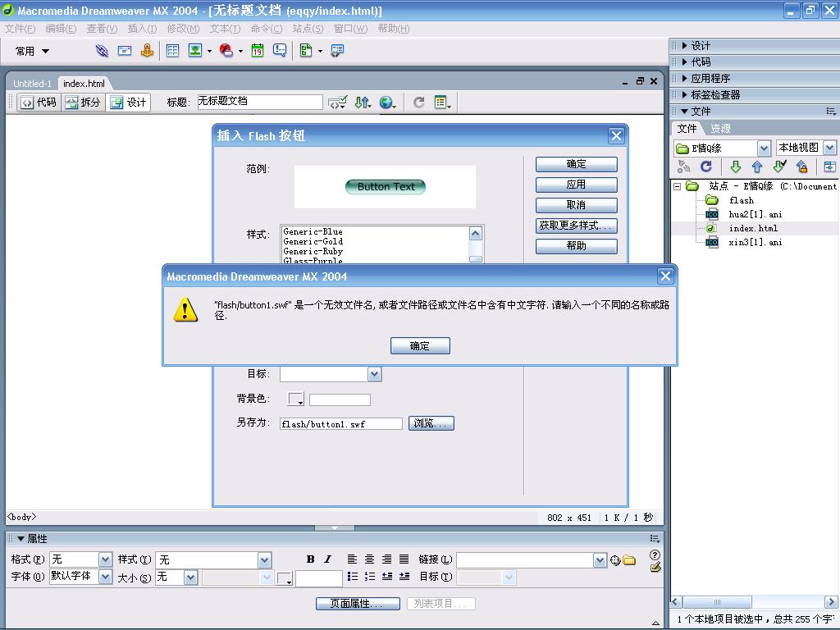Screen dimensions: 840x630
Task: Toggle Italic formatting in Properties panel
Action: point(328,559)
